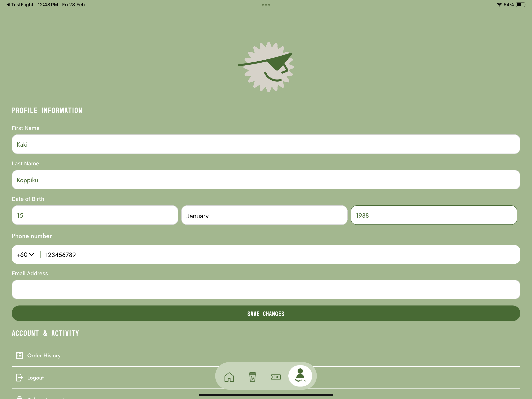Tap the birth year field showing 1988
This screenshot has height=399, width=532.
pyautogui.click(x=433, y=215)
